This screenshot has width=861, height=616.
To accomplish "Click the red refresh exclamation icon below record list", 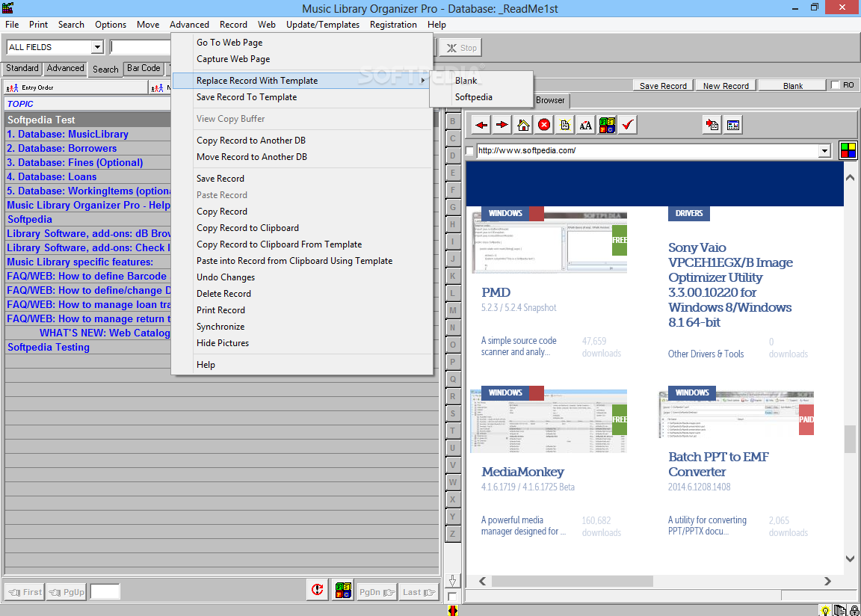I will pos(318,590).
